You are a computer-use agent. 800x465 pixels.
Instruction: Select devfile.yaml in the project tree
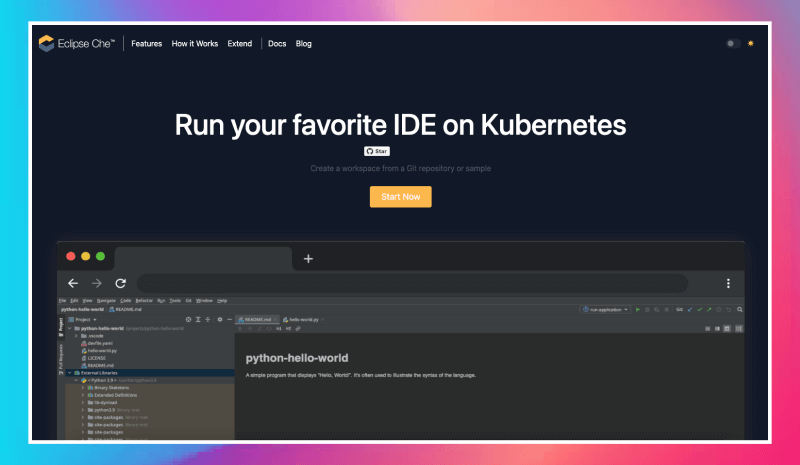click(x=97, y=344)
